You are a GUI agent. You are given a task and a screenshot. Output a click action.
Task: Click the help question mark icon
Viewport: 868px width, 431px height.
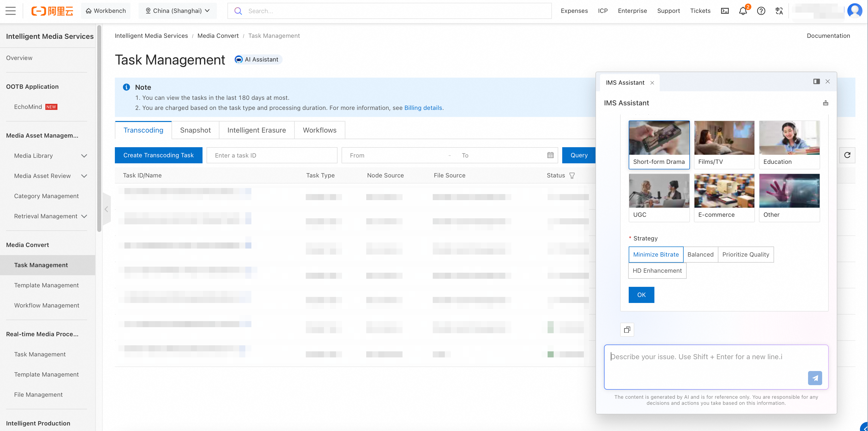point(761,11)
